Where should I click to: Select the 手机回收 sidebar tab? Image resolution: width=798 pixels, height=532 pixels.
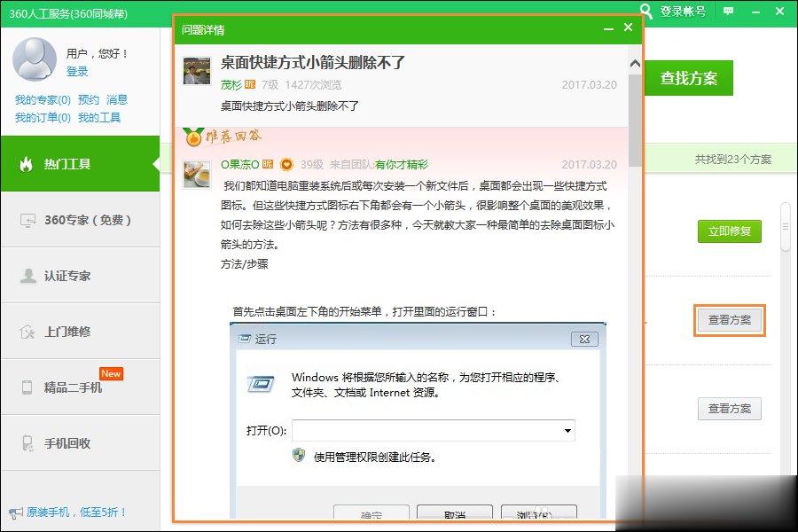coord(81,443)
